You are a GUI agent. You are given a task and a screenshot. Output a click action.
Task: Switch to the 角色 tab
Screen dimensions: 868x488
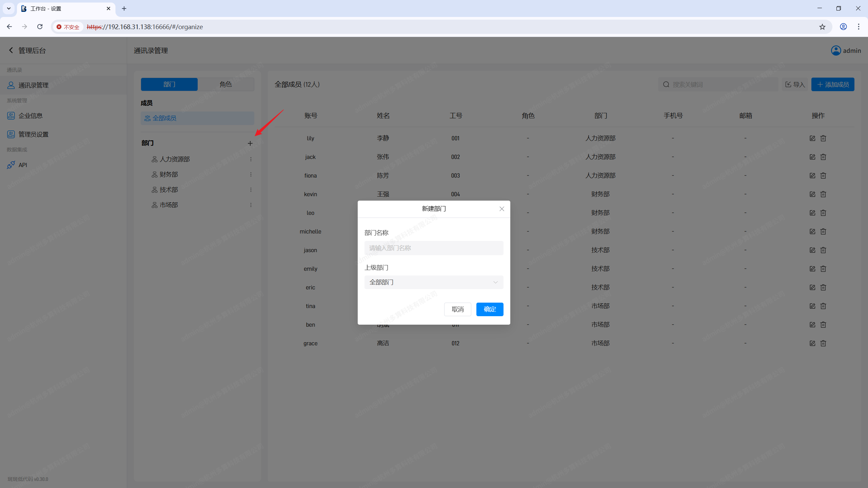point(226,84)
